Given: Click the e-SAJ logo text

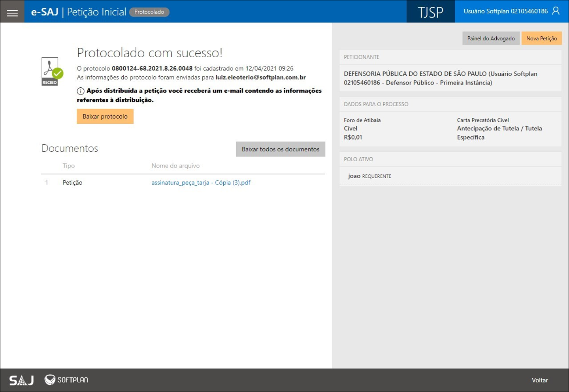Looking at the screenshot, I should point(45,12).
